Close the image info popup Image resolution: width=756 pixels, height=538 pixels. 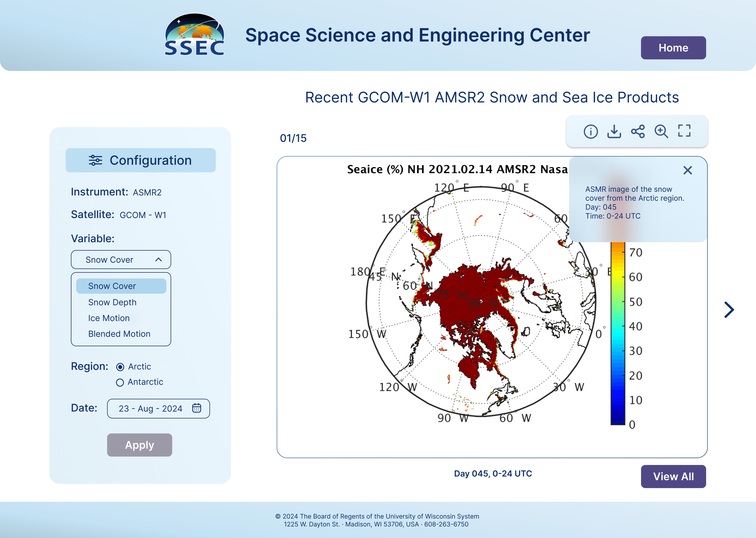pyautogui.click(x=687, y=170)
